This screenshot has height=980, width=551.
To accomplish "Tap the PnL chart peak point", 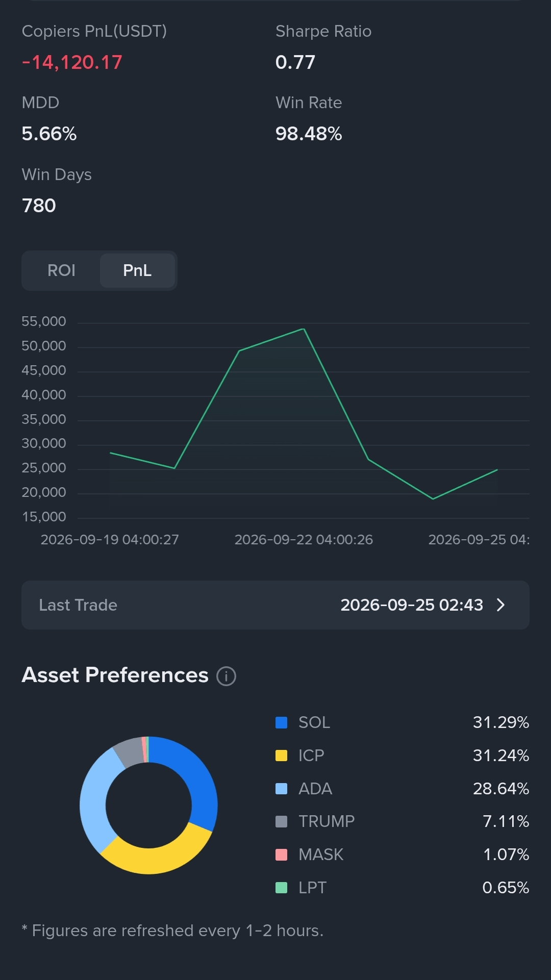I will click(304, 329).
